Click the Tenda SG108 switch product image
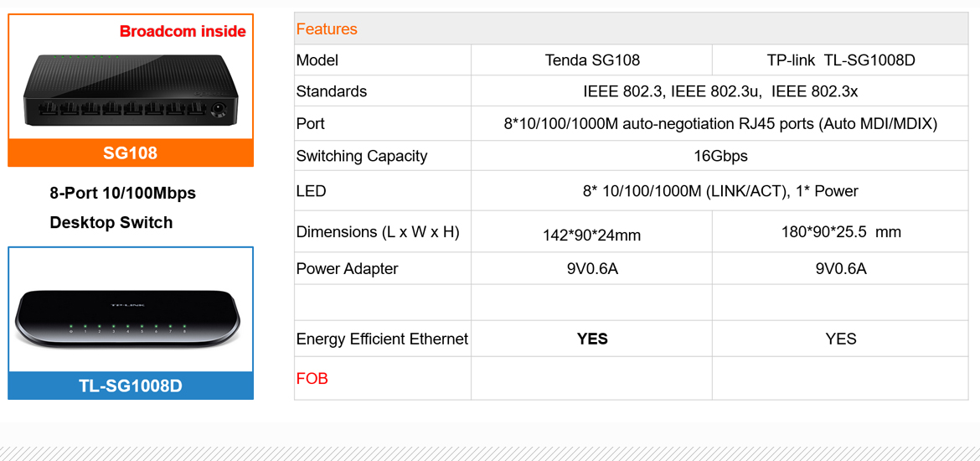This screenshot has width=980, height=461. 130,91
